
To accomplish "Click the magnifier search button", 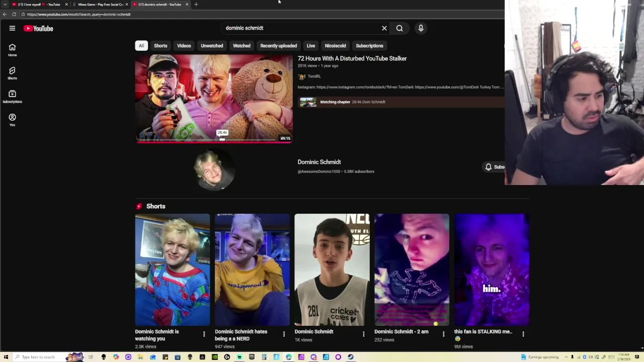I will coord(399,28).
